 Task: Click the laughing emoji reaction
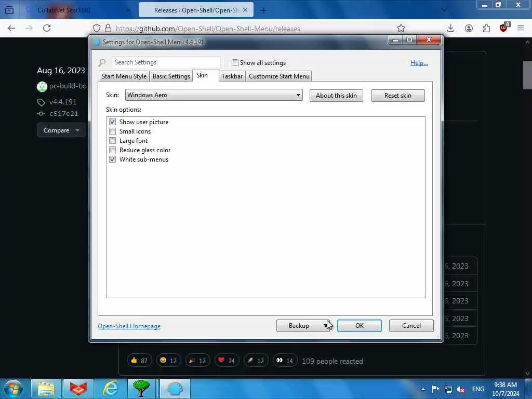pyautogui.click(x=169, y=361)
